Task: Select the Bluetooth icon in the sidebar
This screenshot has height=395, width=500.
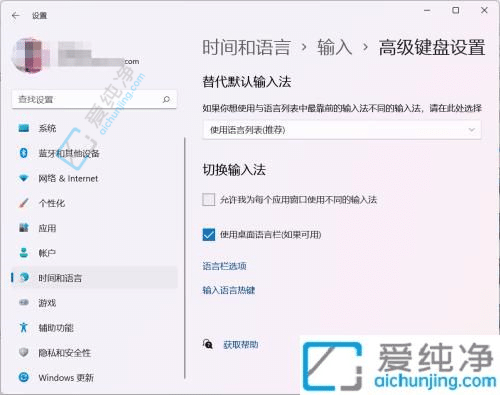Action: (23, 153)
